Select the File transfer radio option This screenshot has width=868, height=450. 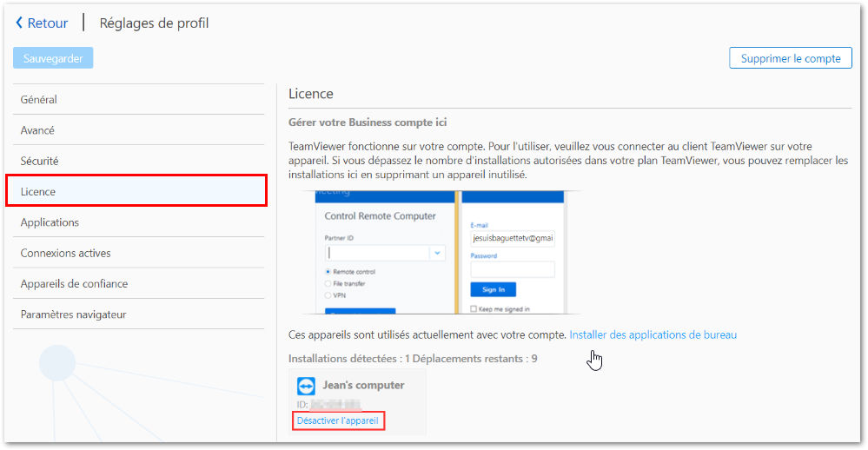[328, 283]
